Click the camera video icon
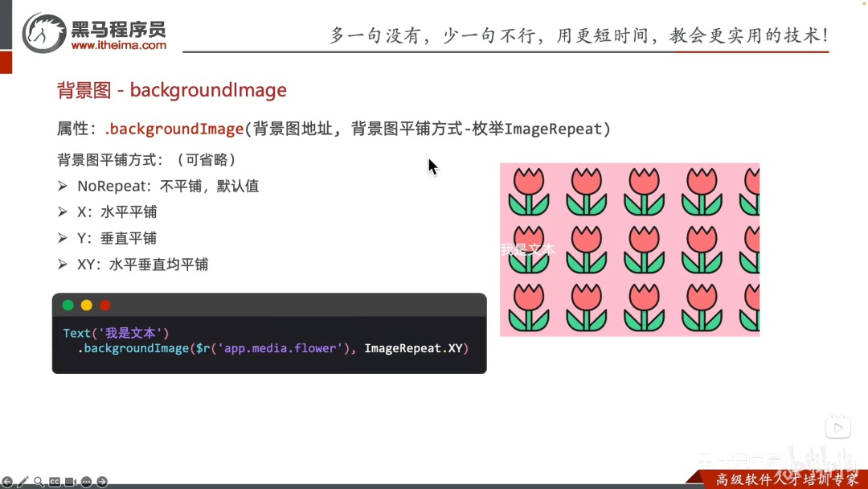 click(70, 482)
